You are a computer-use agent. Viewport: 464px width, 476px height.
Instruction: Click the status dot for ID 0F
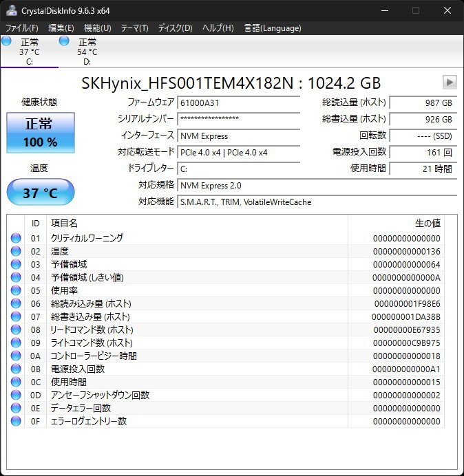[x=16, y=421]
